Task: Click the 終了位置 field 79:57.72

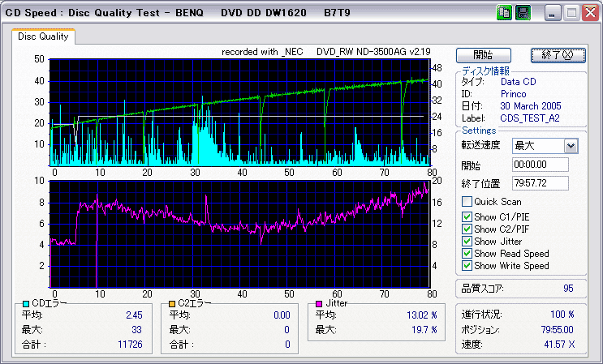Action: coord(541,183)
